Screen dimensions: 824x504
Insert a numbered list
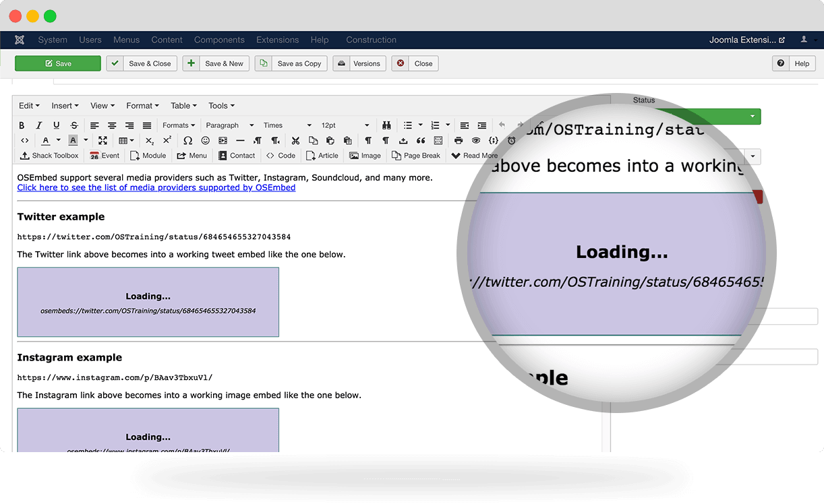tap(436, 125)
